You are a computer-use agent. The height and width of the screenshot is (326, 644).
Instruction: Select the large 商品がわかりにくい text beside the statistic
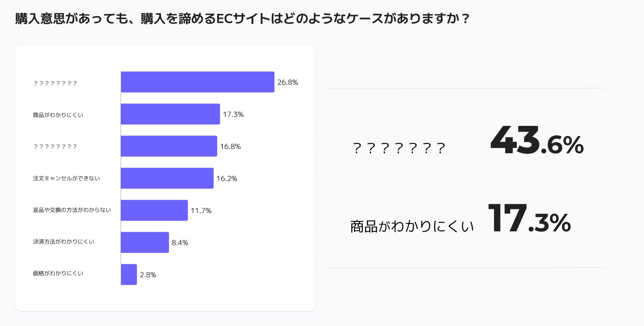pos(412,226)
